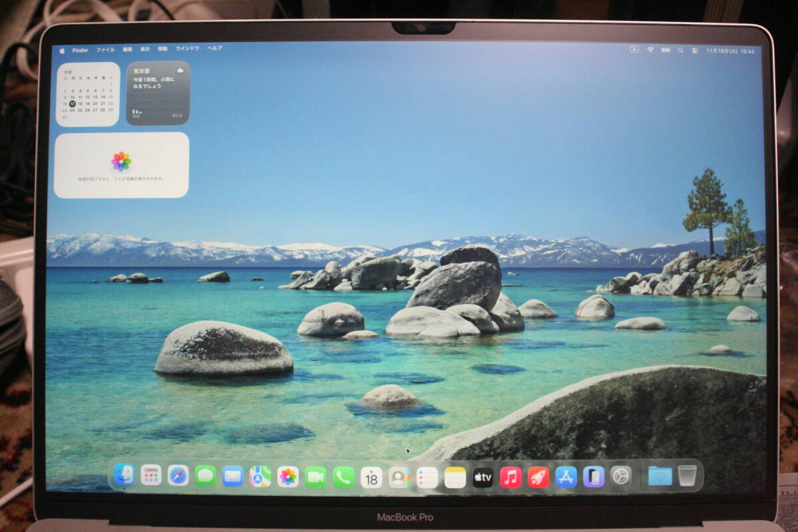Open Spotlight search magnifier
The height and width of the screenshot is (532, 798).
pyautogui.click(x=680, y=50)
